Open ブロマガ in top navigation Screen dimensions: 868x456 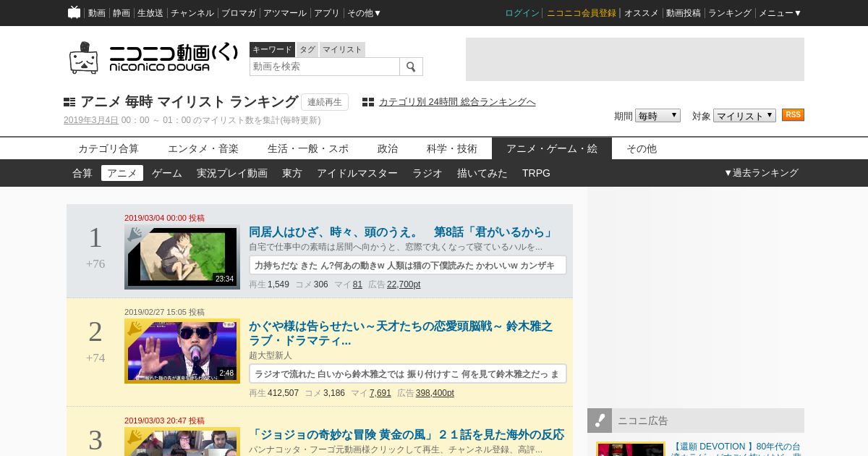239,13
